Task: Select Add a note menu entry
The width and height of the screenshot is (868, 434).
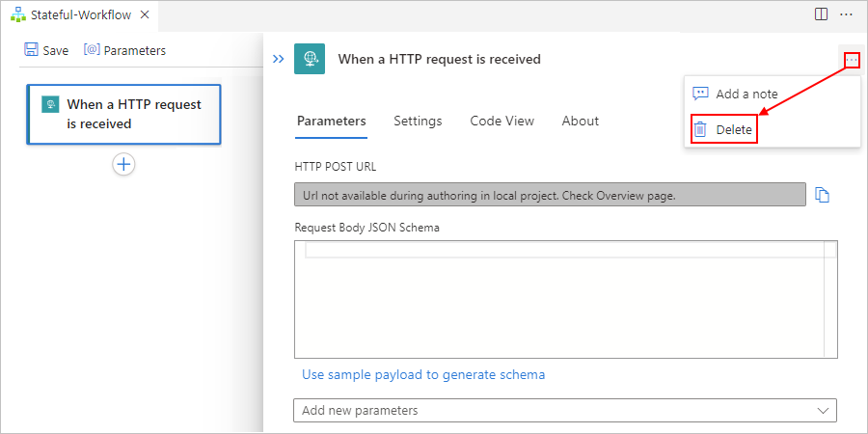Action: pyautogui.click(x=746, y=95)
